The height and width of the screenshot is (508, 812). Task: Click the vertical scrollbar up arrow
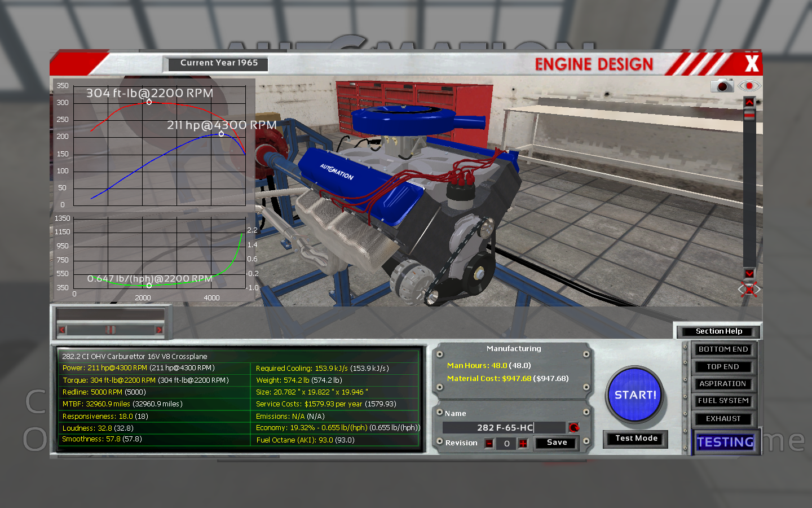[x=749, y=102]
